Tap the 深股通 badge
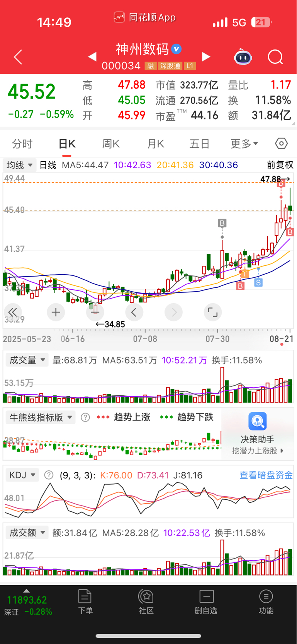 point(170,66)
